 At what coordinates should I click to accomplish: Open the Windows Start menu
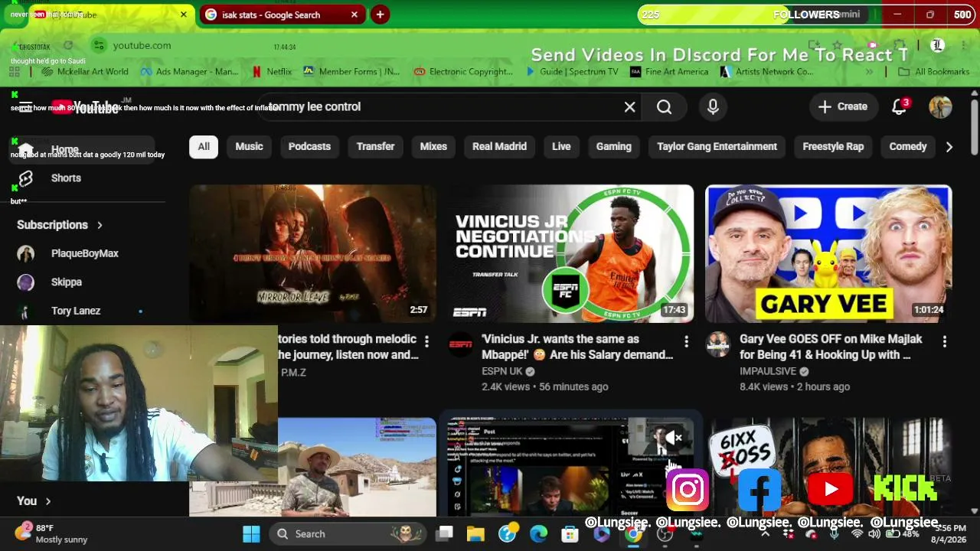pos(251,534)
